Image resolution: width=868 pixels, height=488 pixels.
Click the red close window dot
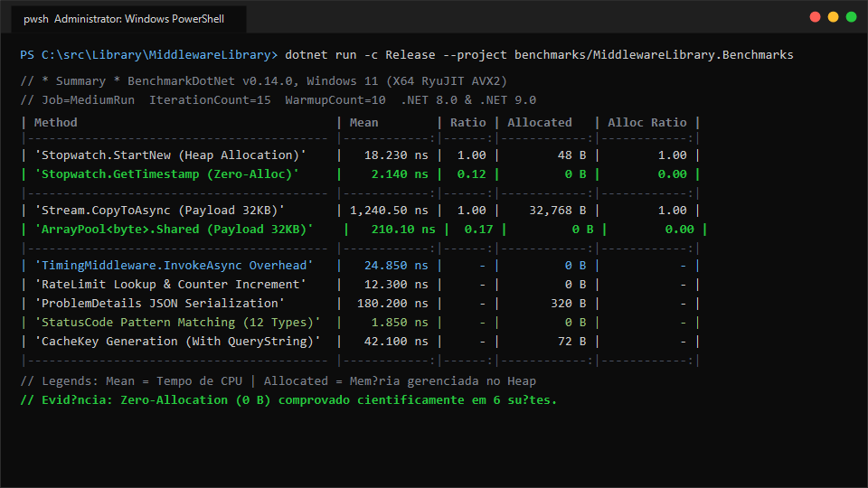(x=815, y=17)
